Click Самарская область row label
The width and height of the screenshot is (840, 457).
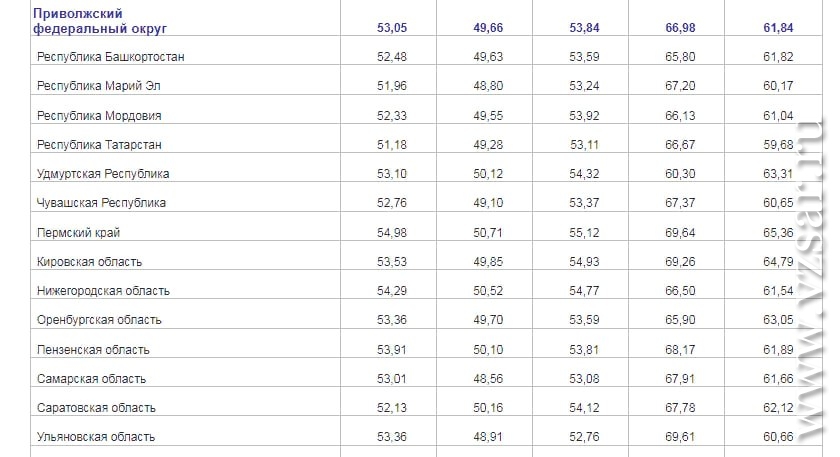91,379
